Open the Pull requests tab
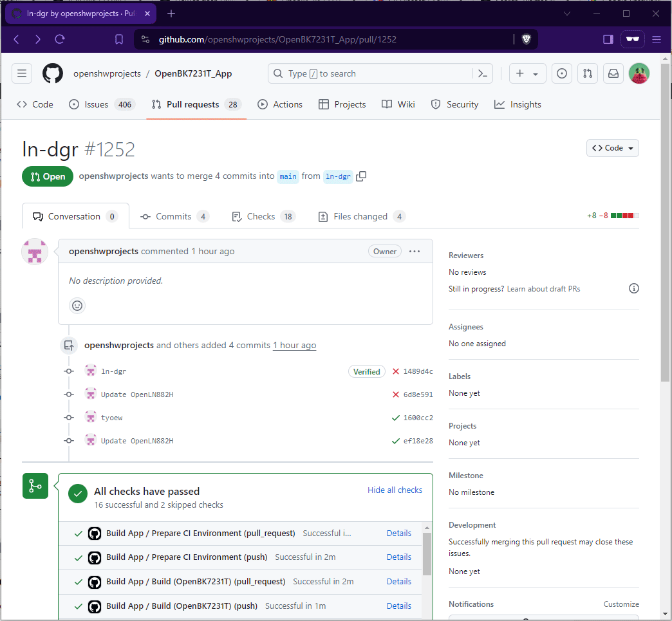 pyautogui.click(x=196, y=104)
